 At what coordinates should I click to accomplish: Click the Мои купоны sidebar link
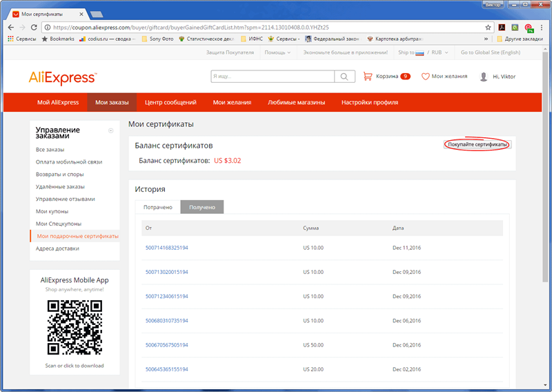[x=52, y=211]
